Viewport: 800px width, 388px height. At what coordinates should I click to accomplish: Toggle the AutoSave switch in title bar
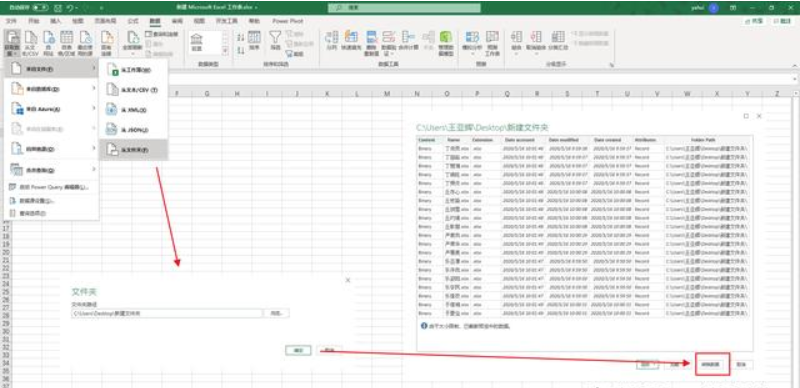point(40,8)
